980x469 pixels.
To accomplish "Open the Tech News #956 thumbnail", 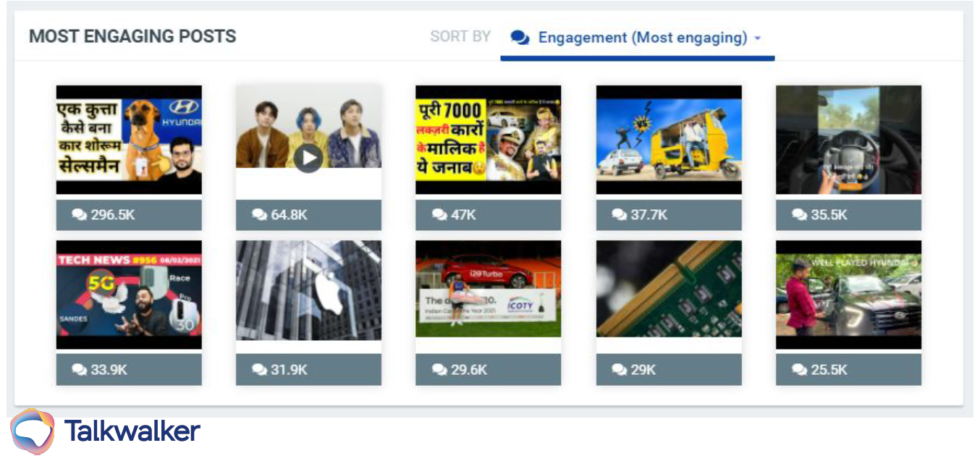I will (x=129, y=295).
